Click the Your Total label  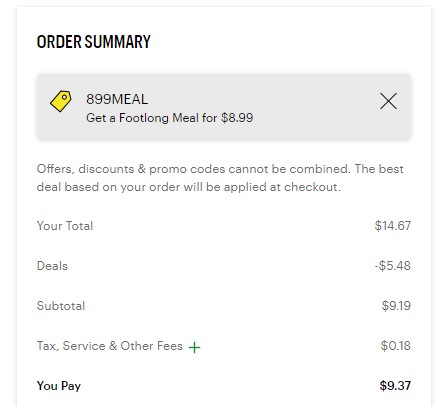click(x=65, y=226)
